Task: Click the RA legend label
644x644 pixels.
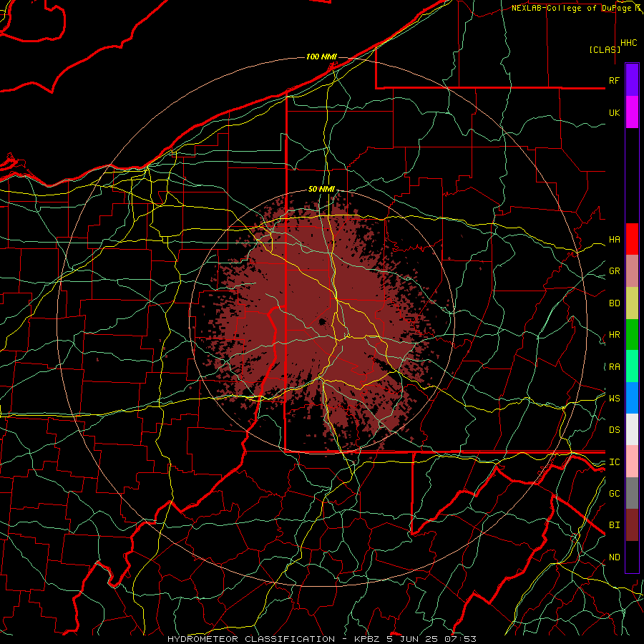Action: (x=614, y=367)
